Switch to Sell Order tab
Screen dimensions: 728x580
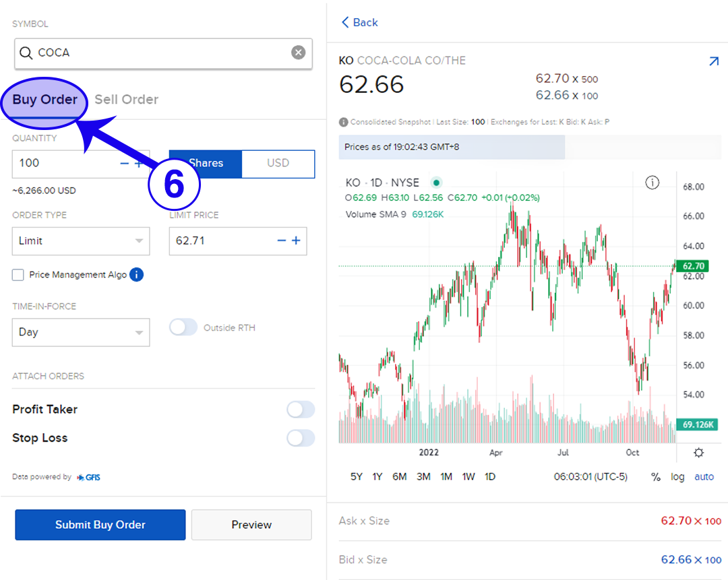coord(126,100)
